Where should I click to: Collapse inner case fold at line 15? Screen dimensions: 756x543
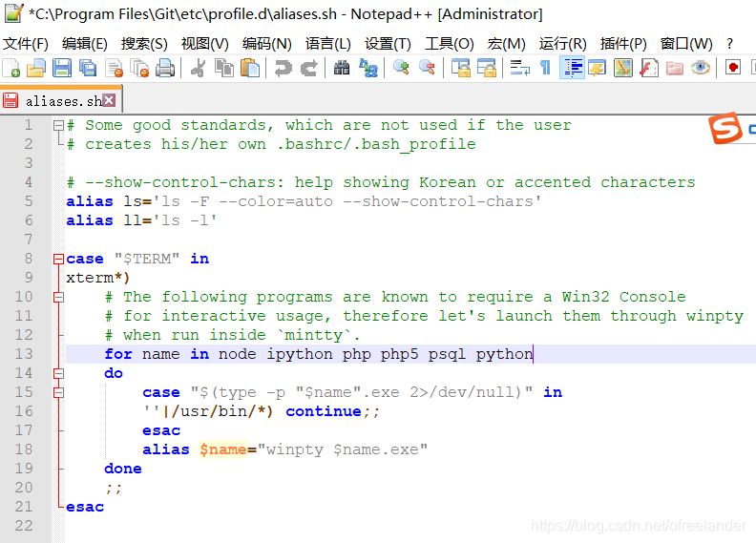(x=58, y=392)
